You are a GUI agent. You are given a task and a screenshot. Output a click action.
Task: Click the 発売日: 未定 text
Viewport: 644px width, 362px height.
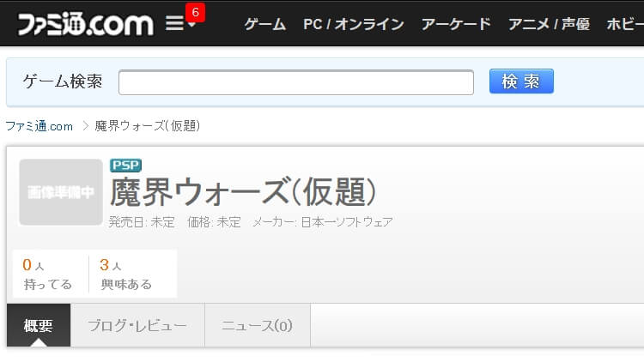point(142,222)
